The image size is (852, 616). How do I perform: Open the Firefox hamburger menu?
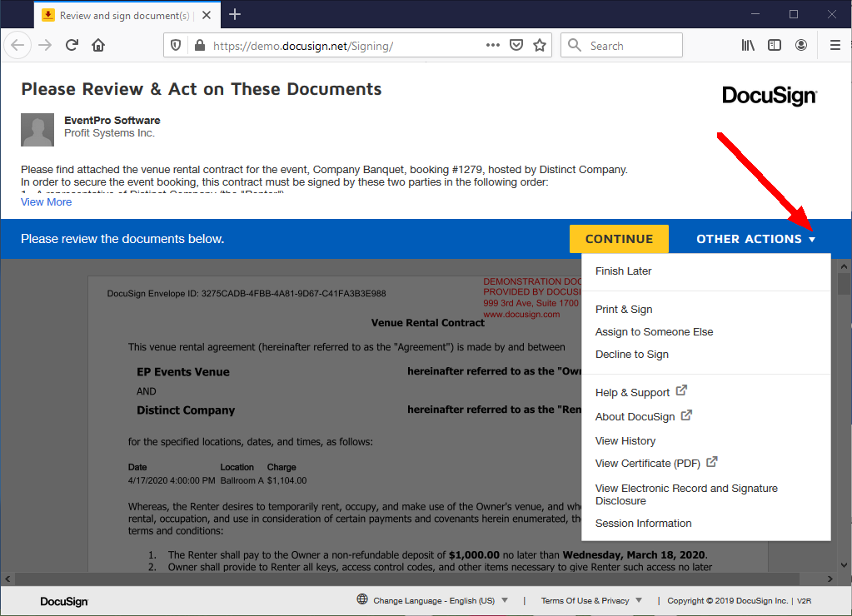835,45
